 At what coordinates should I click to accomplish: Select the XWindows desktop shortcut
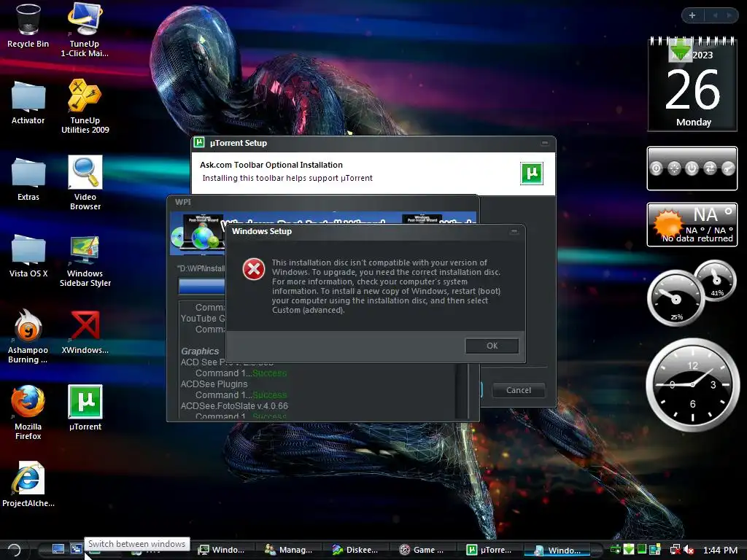(x=85, y=332)
